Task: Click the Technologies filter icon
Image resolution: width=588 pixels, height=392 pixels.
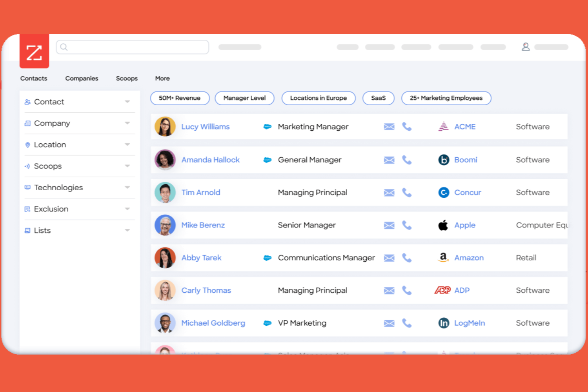Action: click(x=27, y=187)
